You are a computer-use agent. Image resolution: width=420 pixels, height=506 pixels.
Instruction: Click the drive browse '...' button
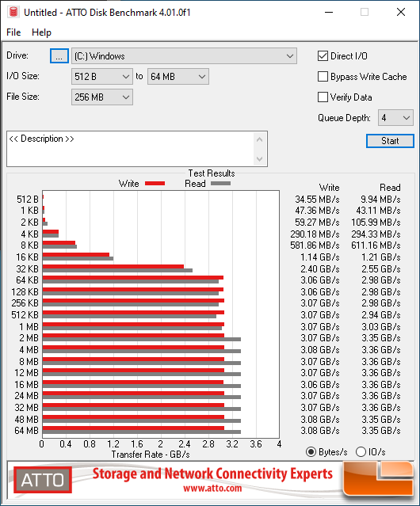pos(59,56)
